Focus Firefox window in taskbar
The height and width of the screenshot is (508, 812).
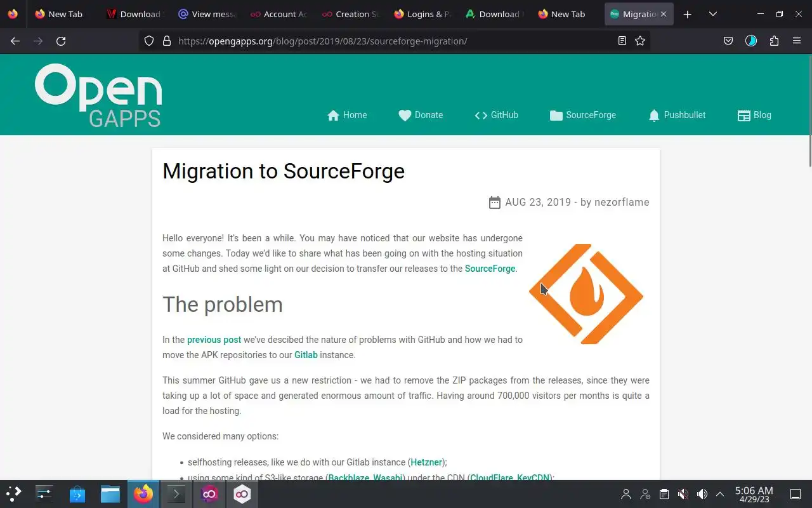click(x=143, y=493)
